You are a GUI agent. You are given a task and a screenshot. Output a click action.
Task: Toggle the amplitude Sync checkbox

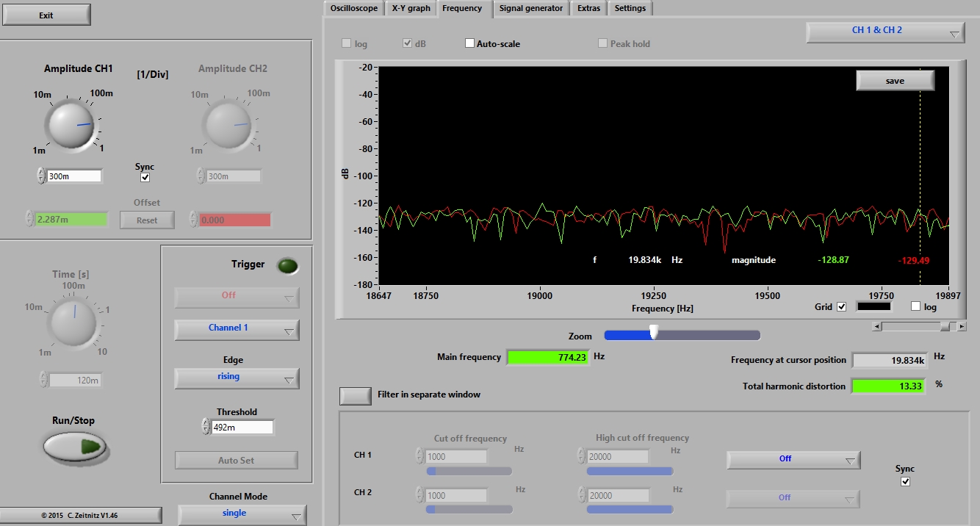pos(145,178)
